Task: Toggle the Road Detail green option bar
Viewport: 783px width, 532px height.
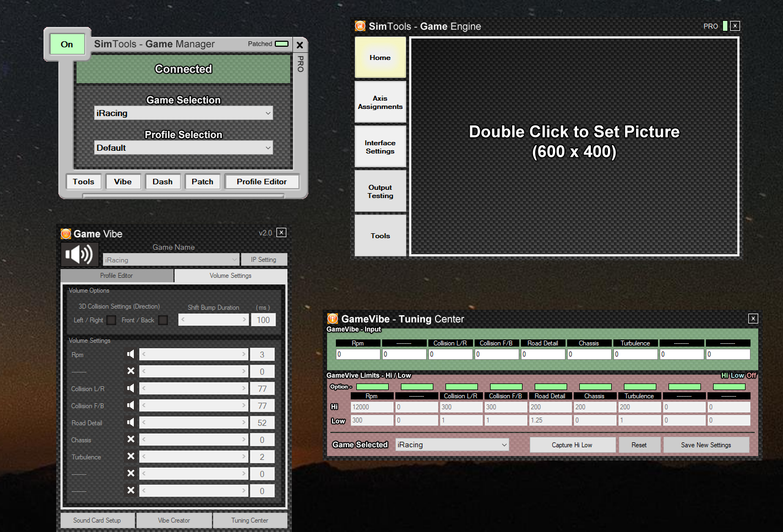Action: click(551, 387)
